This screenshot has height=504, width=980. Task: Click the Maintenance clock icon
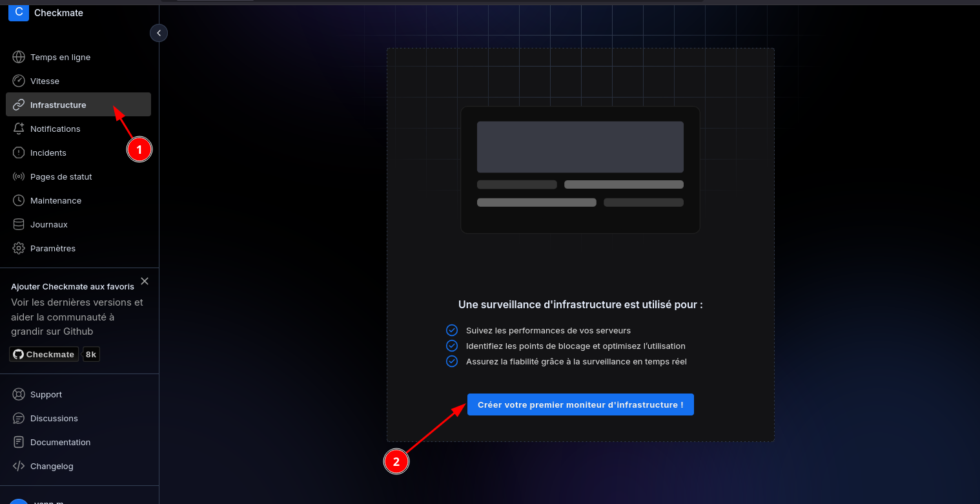pos(19,200)
